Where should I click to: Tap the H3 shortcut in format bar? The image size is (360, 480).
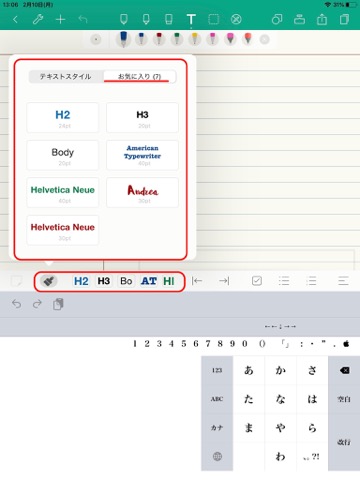tap(104, 281)
